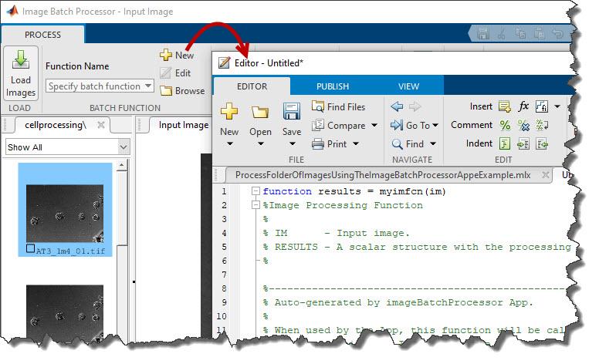
Task: Click the thumbnail list scroll-up arrow
Action: [122, 165]
